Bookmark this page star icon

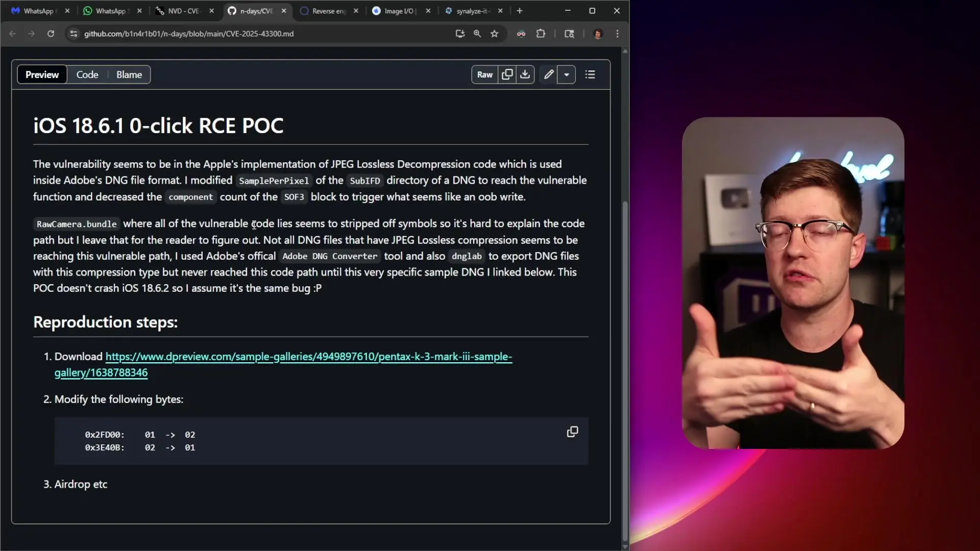(494, 34)
